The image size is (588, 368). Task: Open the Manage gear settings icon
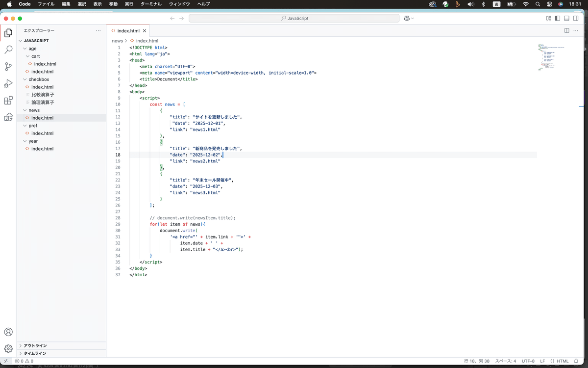pos(8,349)
